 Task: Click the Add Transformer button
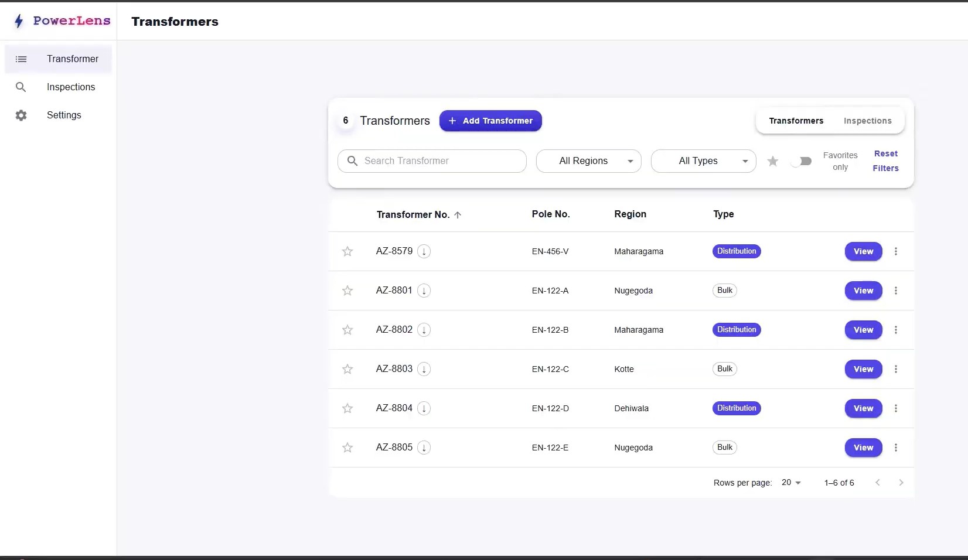[490, 121]
